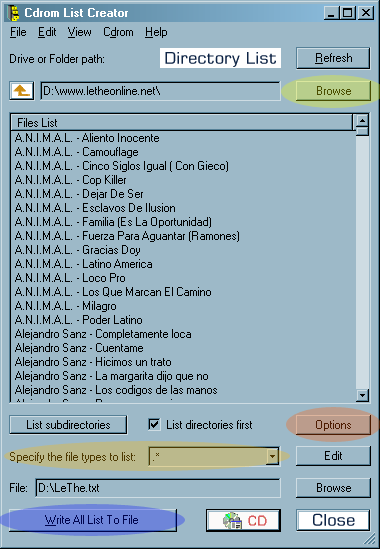380x549 pixels.
Task: Click the Refresh button
Action: (333, 58)
